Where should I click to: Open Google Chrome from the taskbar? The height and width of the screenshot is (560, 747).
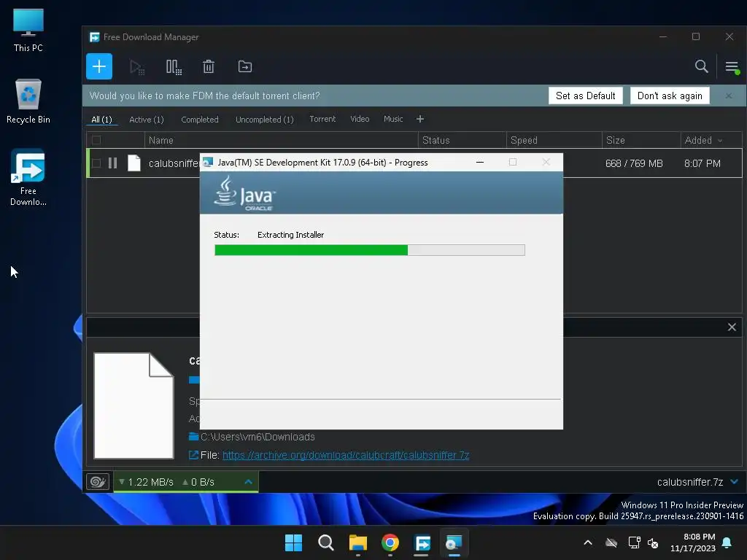(390, 542)
